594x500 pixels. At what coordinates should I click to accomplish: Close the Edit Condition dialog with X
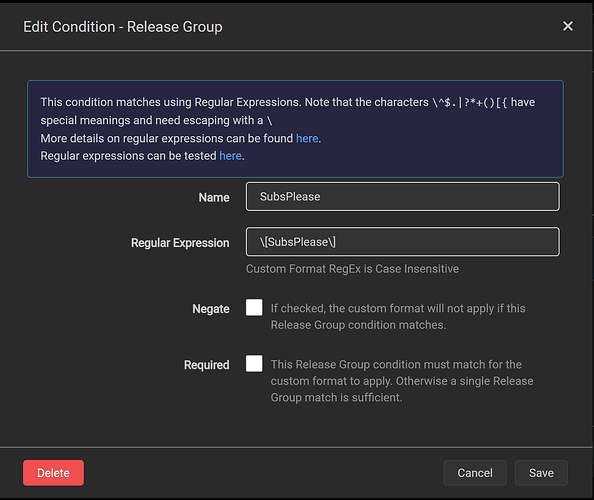567,26
